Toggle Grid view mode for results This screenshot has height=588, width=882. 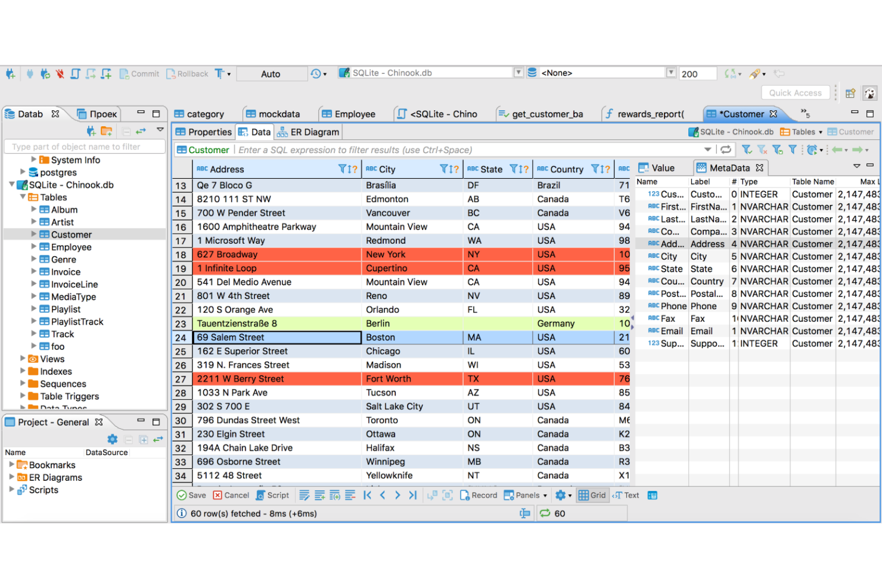(592, 495)
